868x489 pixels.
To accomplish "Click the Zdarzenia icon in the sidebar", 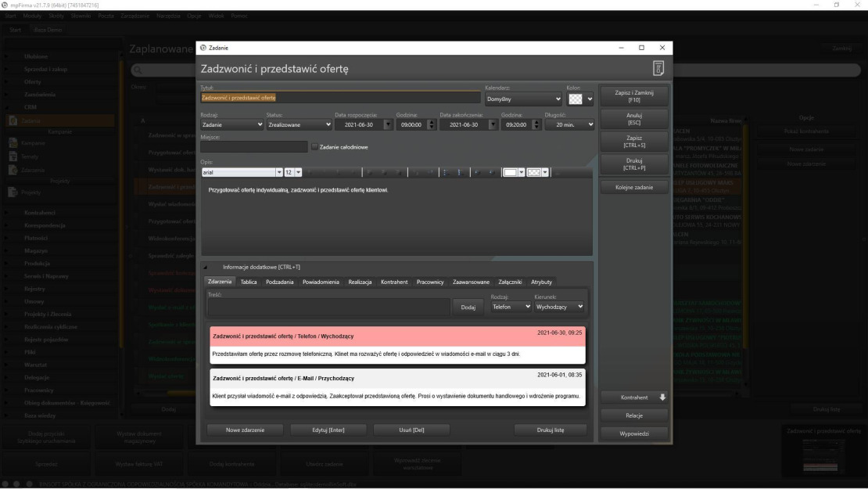I will (x=13, y=168).
